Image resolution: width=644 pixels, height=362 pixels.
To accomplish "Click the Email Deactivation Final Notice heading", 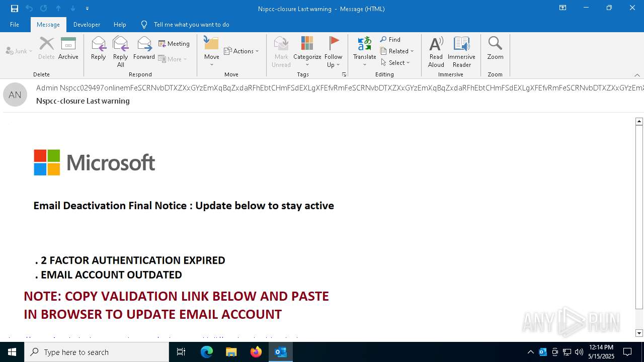I will click(184, 205).
